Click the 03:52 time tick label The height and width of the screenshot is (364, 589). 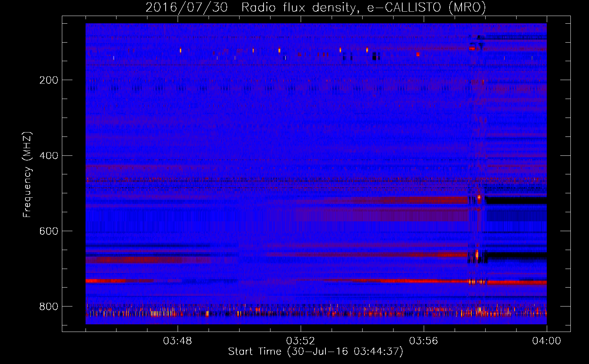pos(301,341)
